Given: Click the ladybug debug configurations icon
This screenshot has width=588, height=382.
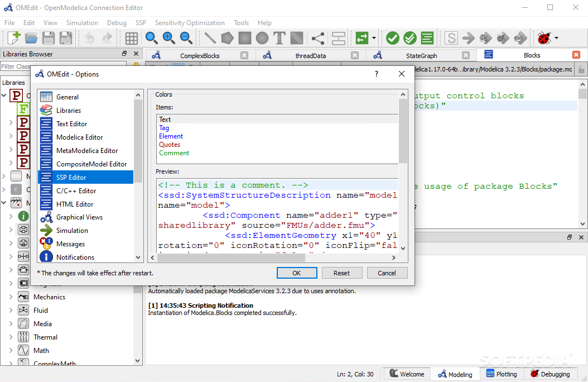Looking at the screenshot, I should pos(544,38).
